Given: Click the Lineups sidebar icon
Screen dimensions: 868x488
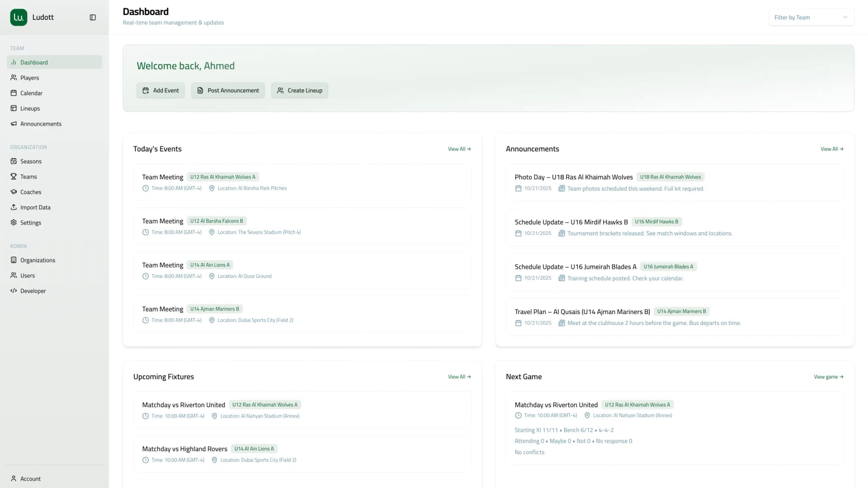Looking at the screenshot, I should [x=14, y=108].
